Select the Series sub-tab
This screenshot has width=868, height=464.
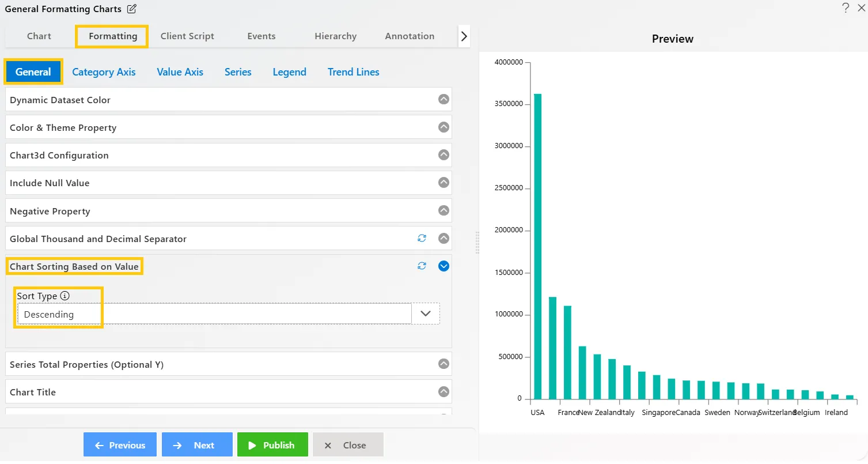(x=238, y=72)
